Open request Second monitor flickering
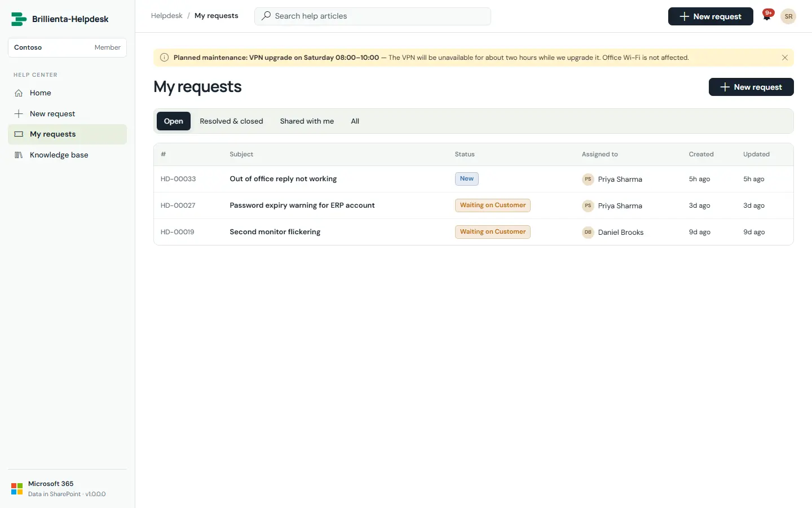Screen dimensions: 812x508 tap(275, 232)
